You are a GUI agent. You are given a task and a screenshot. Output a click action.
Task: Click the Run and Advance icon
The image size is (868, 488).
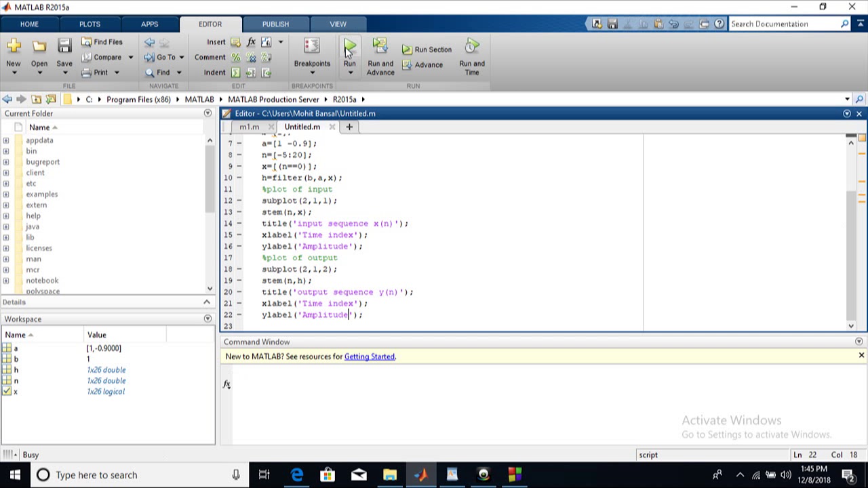point(380,47)
